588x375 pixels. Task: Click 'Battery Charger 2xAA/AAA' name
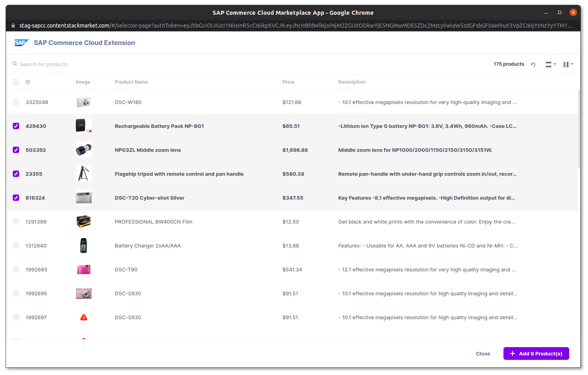coord(148,246)
